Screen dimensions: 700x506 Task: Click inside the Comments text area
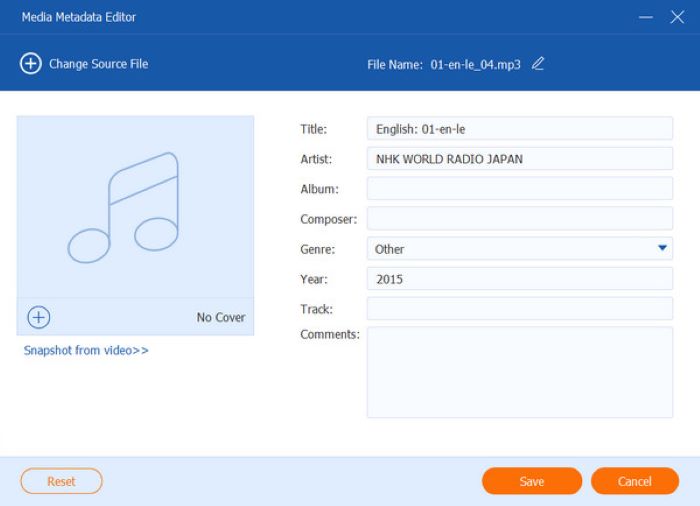click(x=520, y=372)
